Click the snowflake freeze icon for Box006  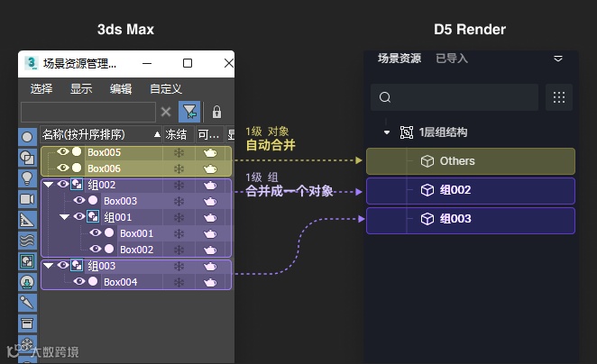(179, 168)
